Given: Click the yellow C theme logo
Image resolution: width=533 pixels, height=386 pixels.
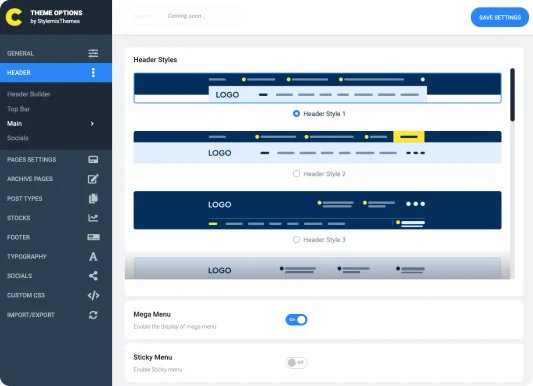Looking at the screenshot, I should coord(14,17).
